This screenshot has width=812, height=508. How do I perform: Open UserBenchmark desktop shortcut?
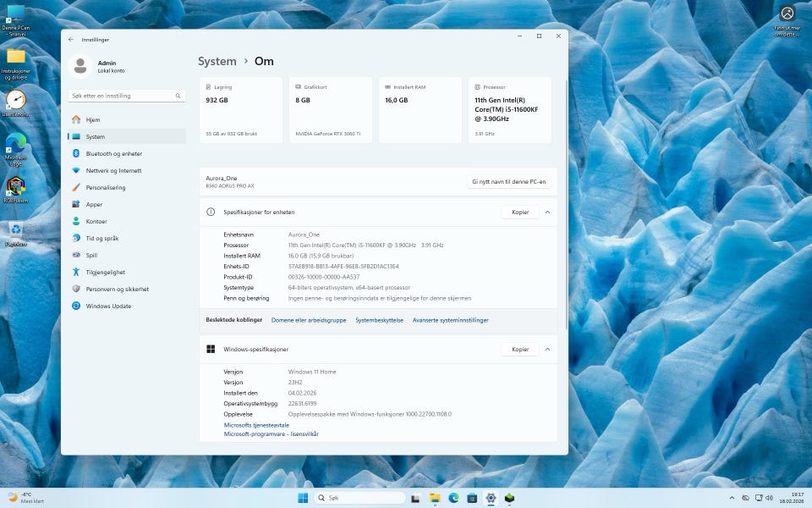(15, 102)
